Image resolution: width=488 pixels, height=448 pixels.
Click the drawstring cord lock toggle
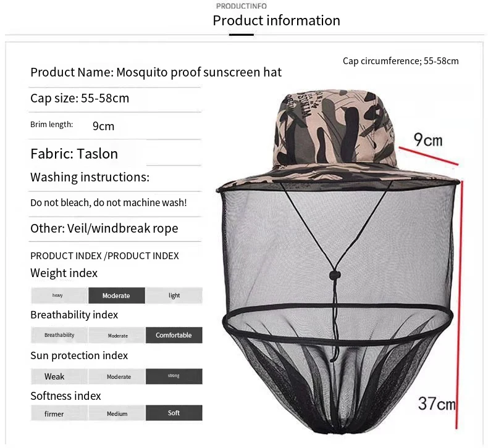coord(335,275)
